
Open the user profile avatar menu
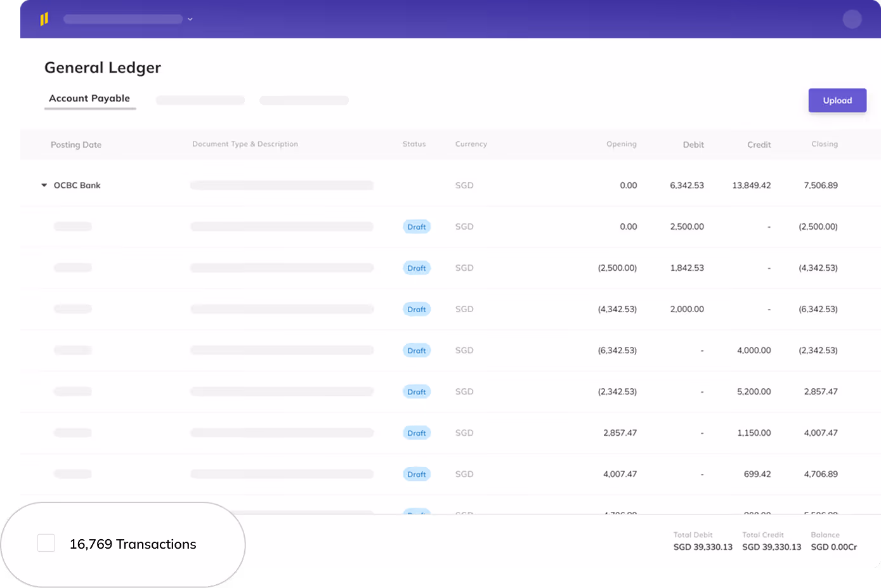852,18
